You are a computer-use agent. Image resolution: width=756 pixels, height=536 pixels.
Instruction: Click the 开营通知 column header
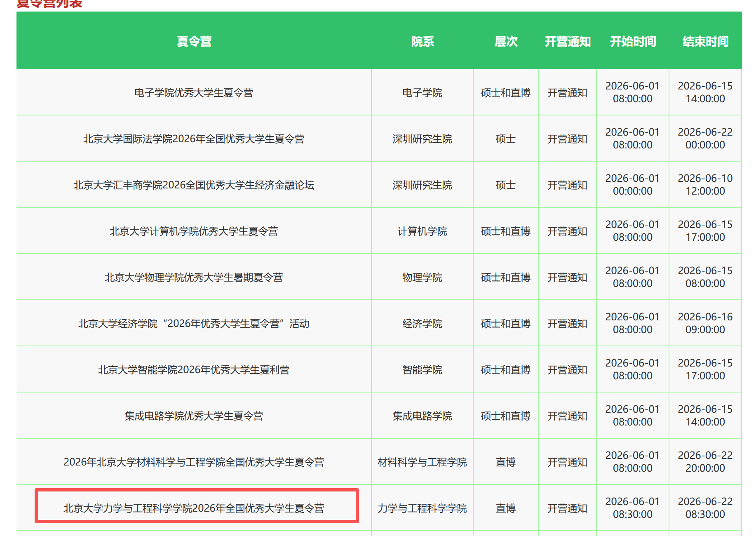568,41
